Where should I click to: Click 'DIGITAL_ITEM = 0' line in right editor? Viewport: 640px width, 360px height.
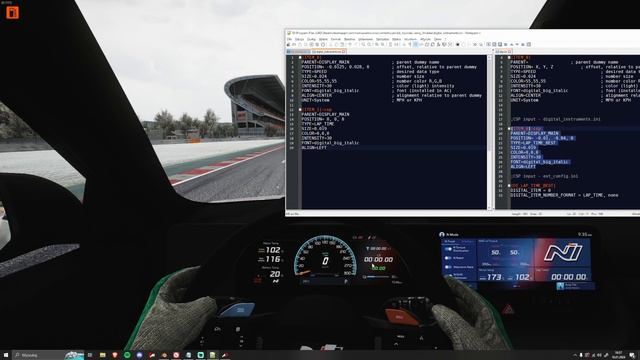530,191
